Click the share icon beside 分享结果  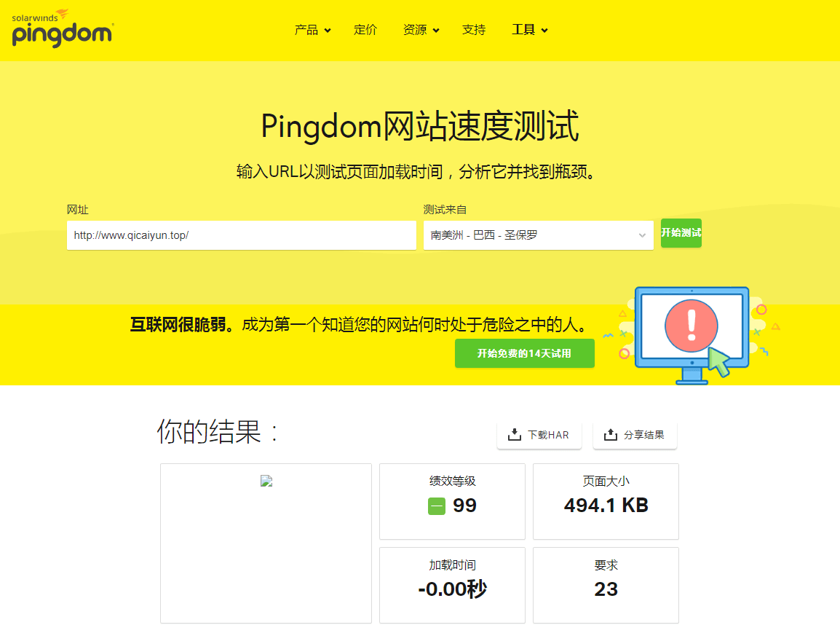pos(610,435)
